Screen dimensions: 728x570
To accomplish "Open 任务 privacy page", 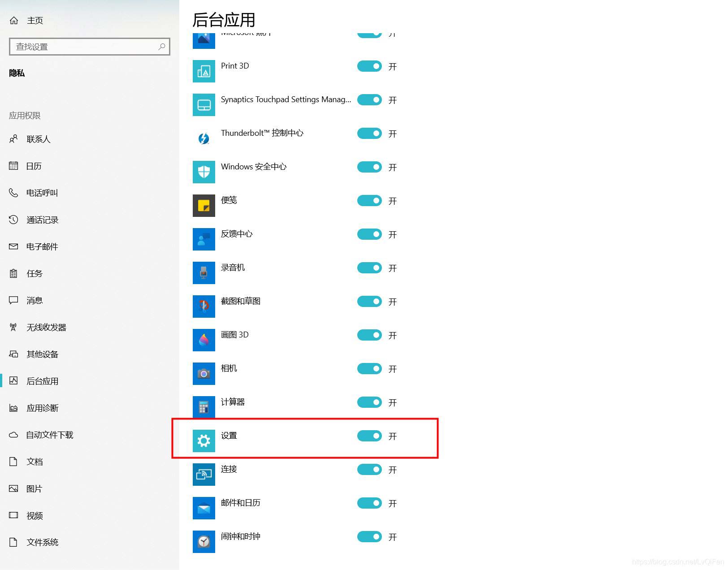I will click(x=90, y=274).
